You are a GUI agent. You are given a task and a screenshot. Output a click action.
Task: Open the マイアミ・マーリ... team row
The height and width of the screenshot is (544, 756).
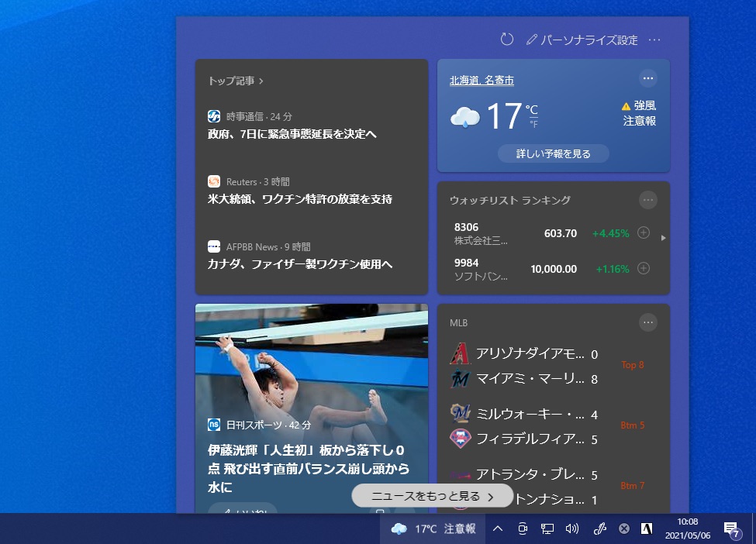525,379
